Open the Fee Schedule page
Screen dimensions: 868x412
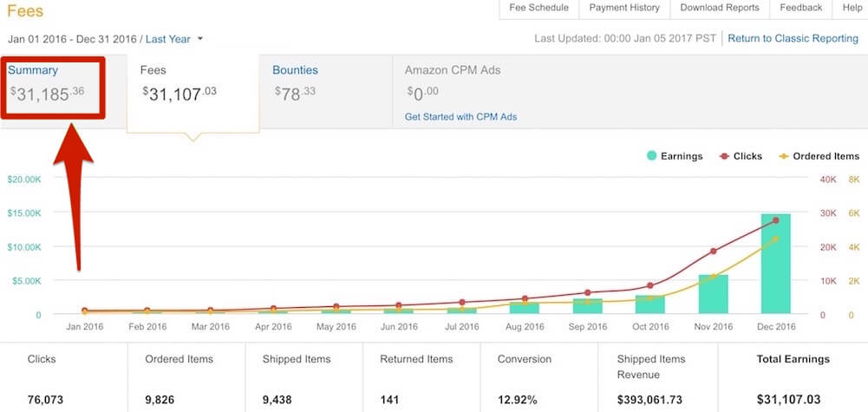click(x=538, y=8)
